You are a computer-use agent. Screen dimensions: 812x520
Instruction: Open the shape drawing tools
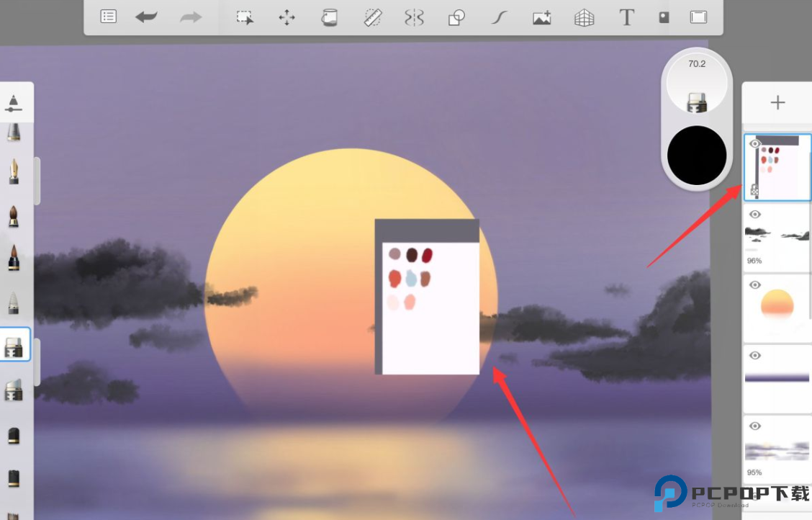point(456,17)
